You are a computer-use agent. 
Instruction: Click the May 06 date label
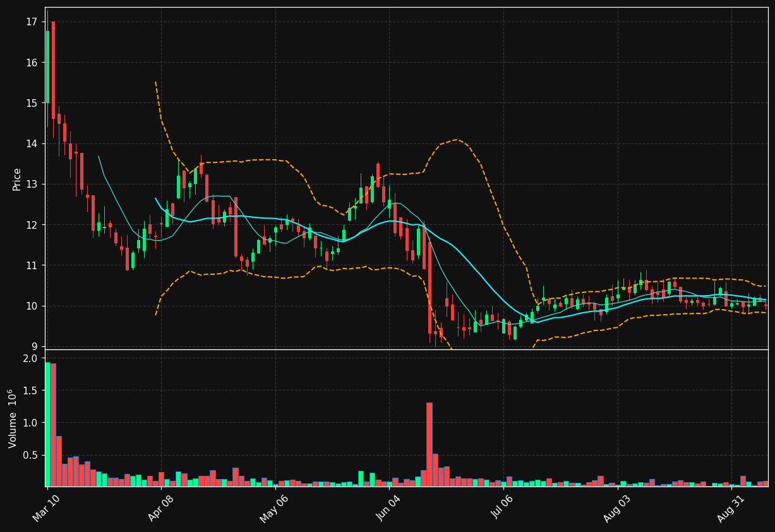274,509
